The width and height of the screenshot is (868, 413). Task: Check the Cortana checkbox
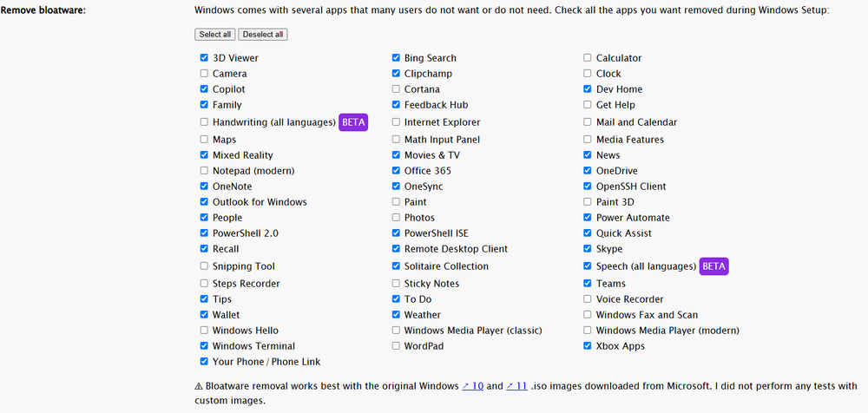396,88
